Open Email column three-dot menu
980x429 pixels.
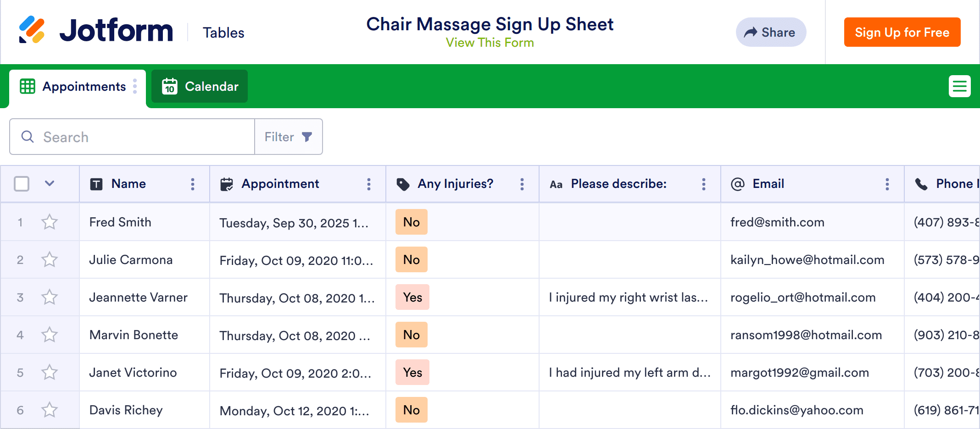pyautogui.click(x=887, y=184)
